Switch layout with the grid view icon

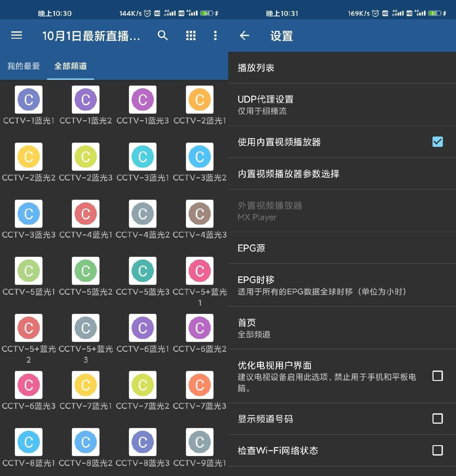coord(190,35)
